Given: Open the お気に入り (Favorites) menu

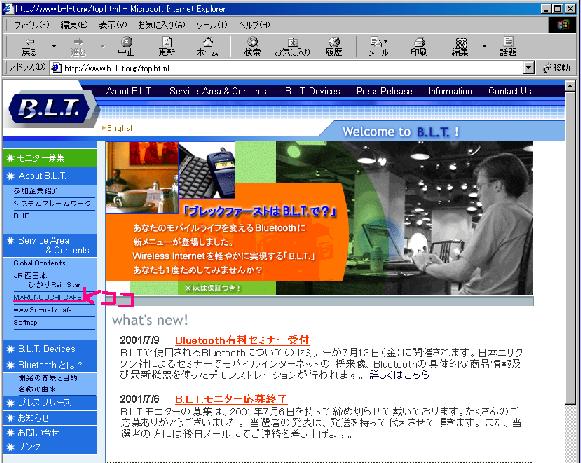Looking at the screenshot, I should point(162,25).
